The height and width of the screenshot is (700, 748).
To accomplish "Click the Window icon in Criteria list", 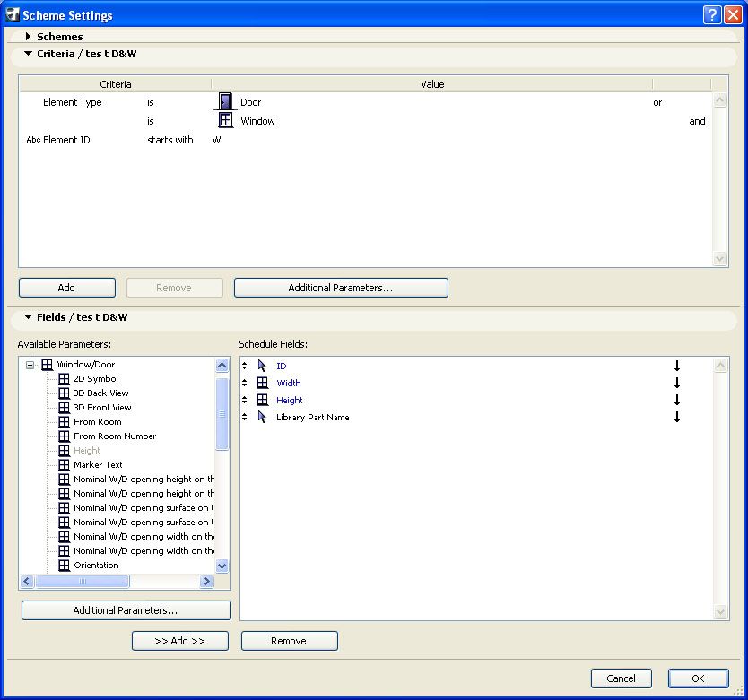I will point(225,120).
